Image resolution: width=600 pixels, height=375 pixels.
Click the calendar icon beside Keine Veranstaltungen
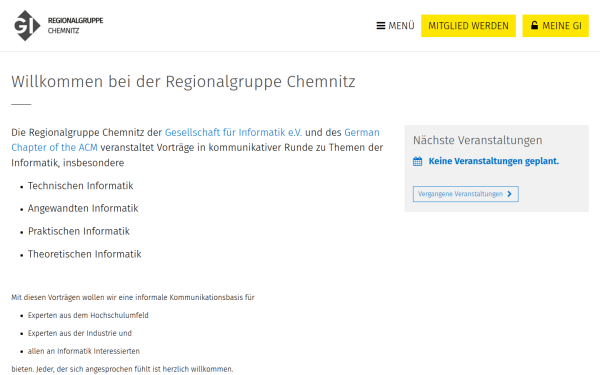[417, 161]
